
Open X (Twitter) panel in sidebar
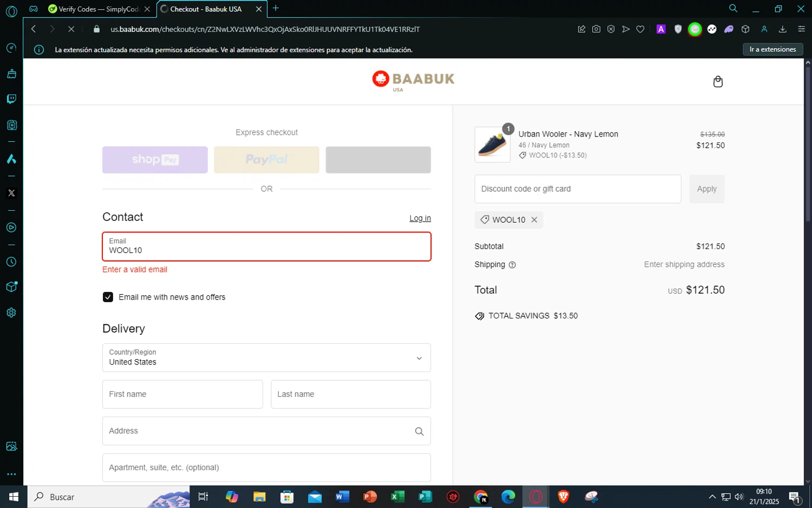coord(11,193)
